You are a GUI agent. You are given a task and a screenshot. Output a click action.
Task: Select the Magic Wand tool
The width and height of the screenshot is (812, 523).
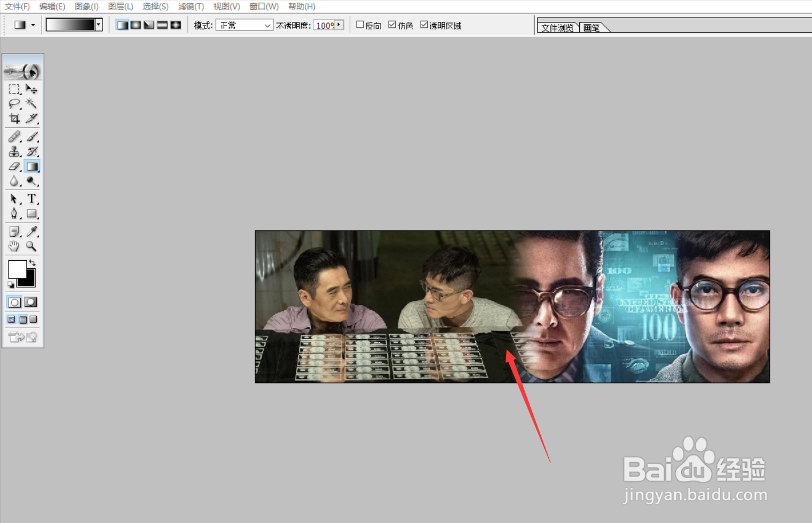[31, 104]
